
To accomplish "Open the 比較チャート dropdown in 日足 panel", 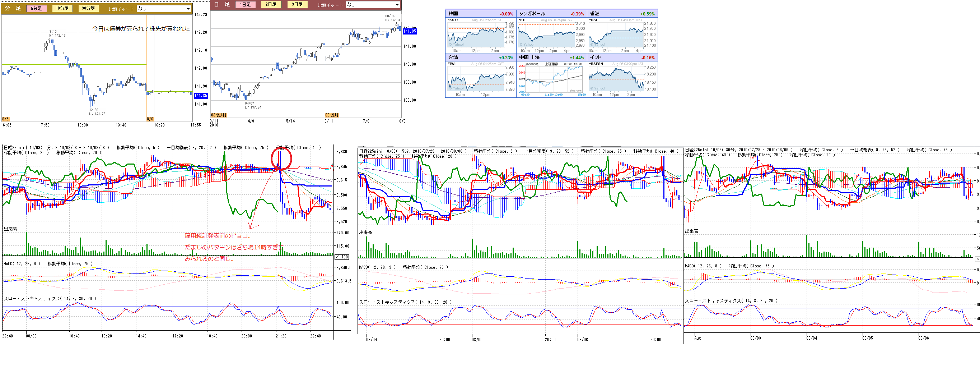I will (372, 5).
